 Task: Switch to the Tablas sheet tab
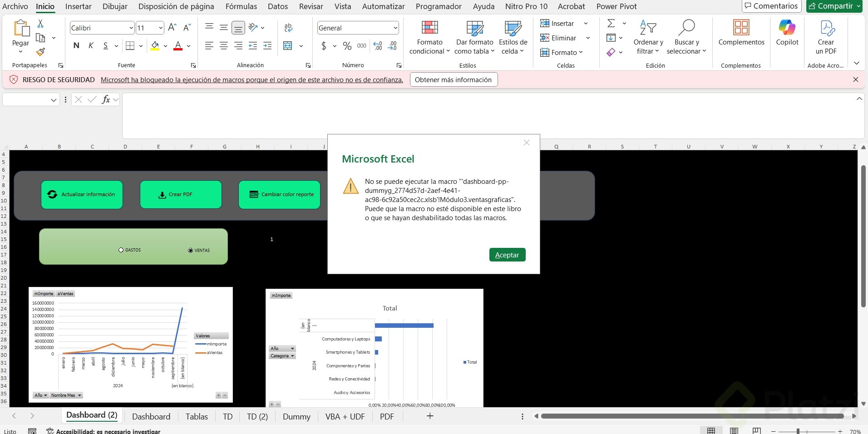click(197, 416)
